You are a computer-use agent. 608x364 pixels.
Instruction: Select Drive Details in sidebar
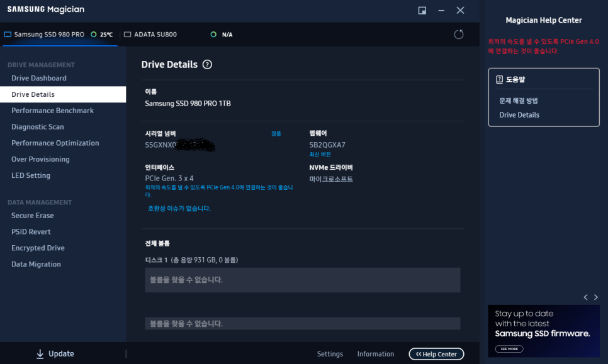pos(63,94)
